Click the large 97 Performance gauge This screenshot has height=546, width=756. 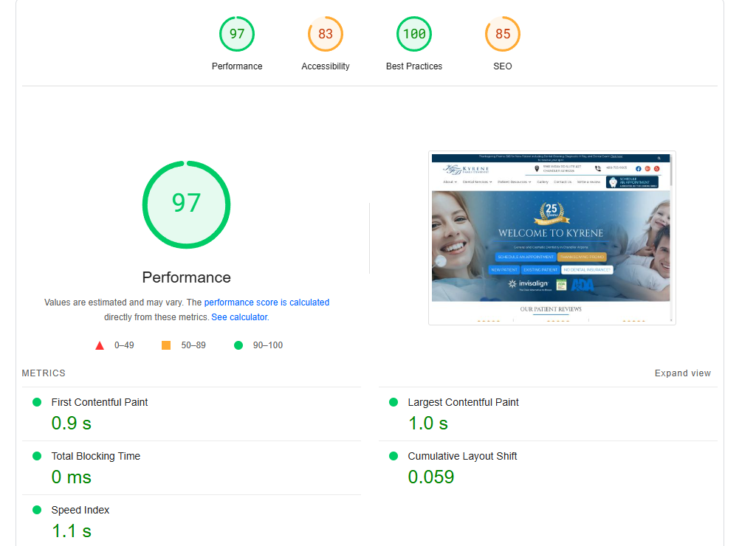(187, 204)
